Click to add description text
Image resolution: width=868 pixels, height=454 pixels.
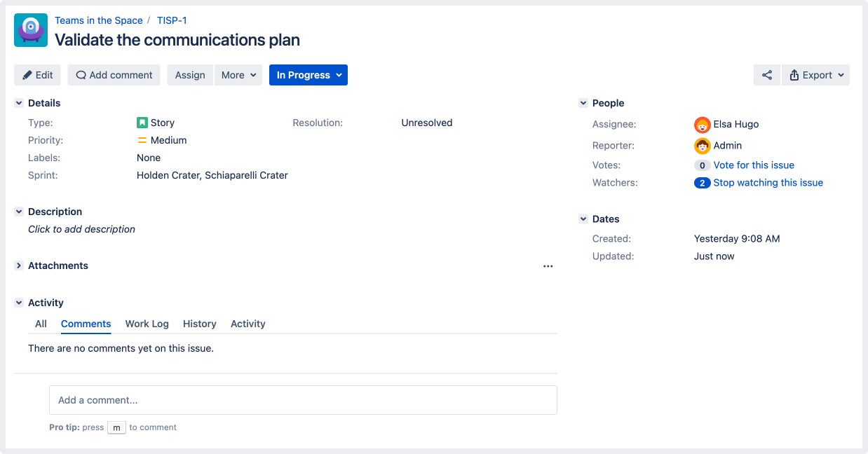[x=81, y=229]
